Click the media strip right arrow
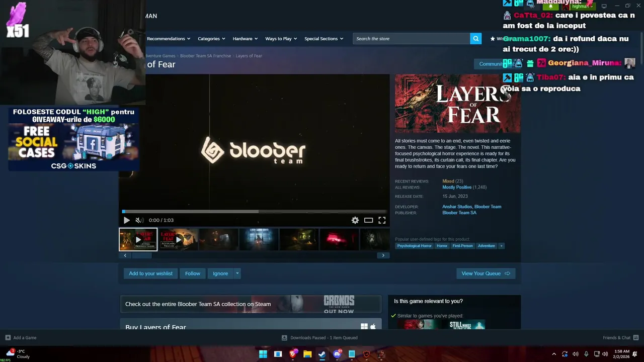This screenshot has width=644, height=362. pyautogui.click(x=383, y=255)
